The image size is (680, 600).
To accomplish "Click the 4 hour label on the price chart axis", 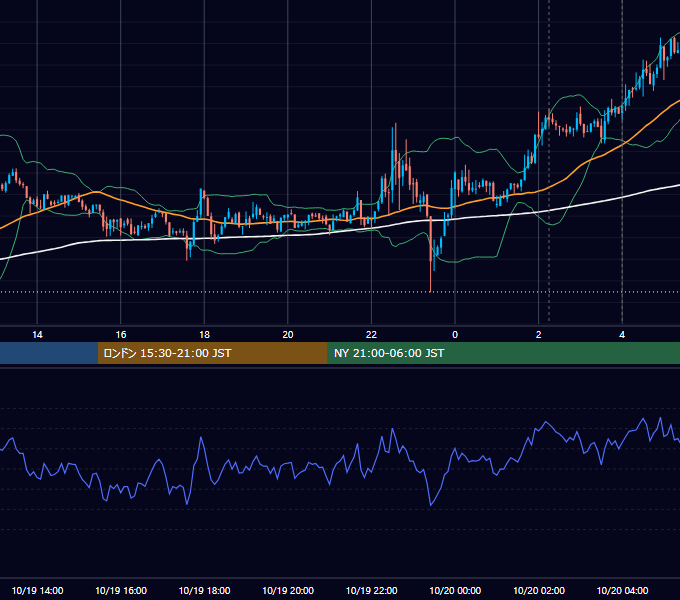I will pos(622,335).
